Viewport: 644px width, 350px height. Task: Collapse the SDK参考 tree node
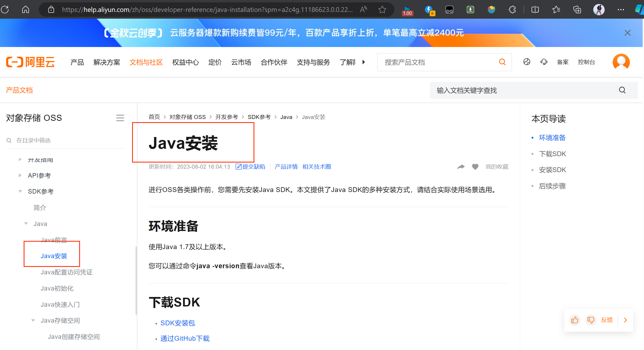[x=20, y=191]
